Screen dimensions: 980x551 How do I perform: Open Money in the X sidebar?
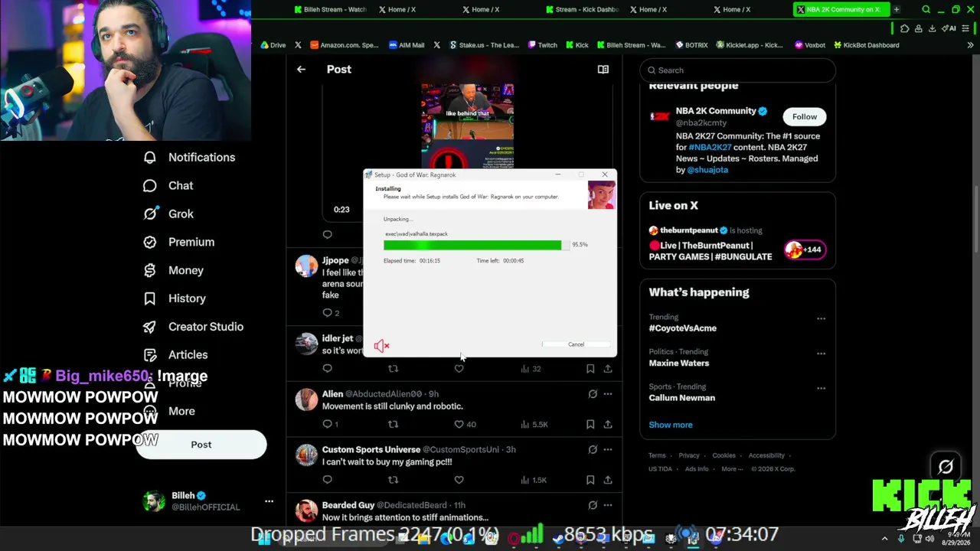(175, 271)
